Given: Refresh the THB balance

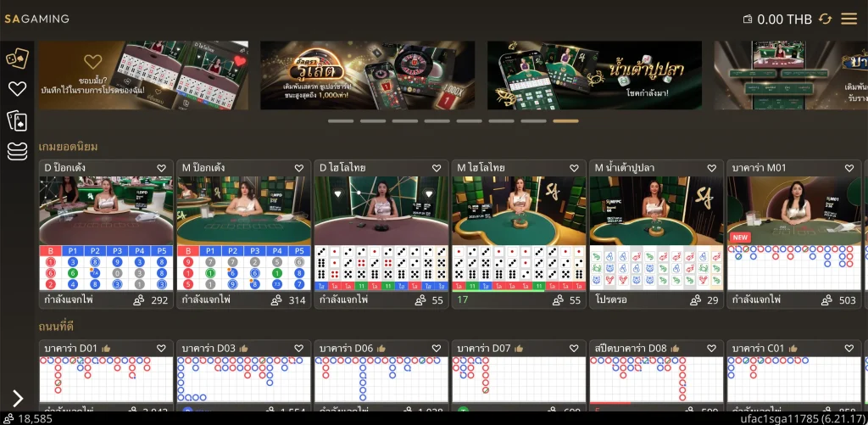Looking at the screenshot, I should [825, 19].
